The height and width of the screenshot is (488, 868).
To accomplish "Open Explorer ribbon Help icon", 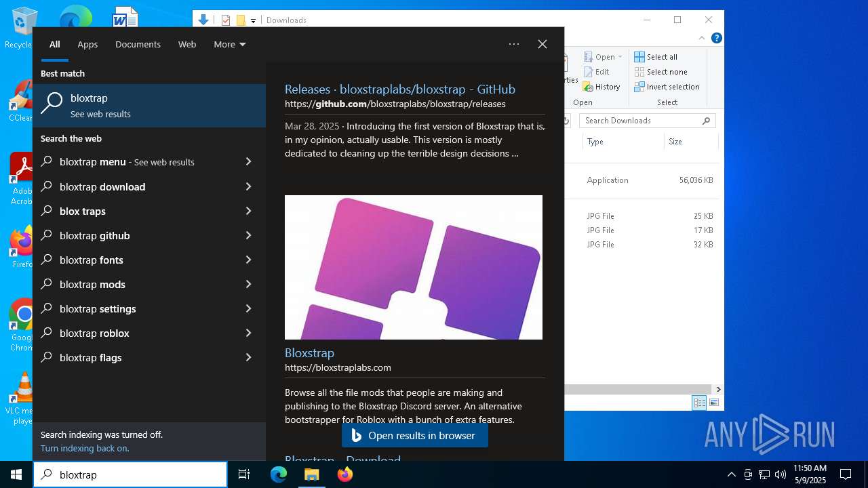I will pyautogui.click(x=716, y=39).
